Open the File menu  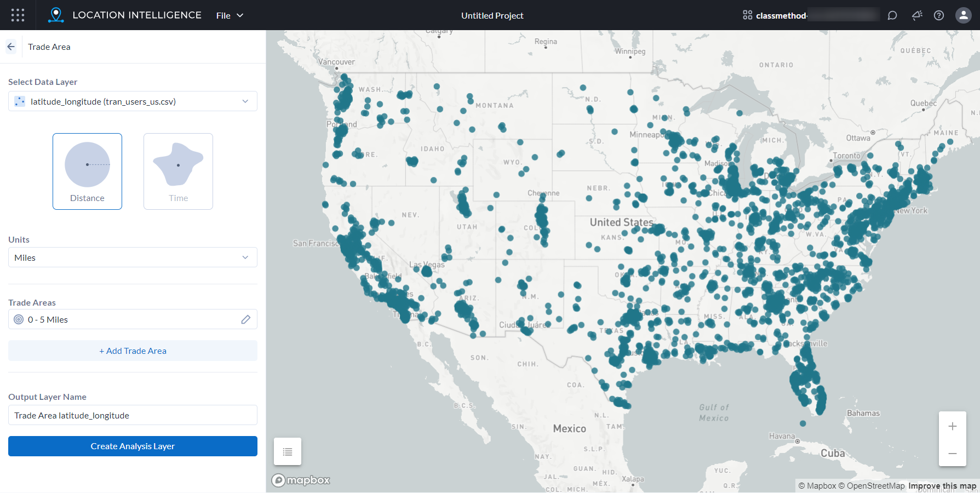(x=229, y=15)
